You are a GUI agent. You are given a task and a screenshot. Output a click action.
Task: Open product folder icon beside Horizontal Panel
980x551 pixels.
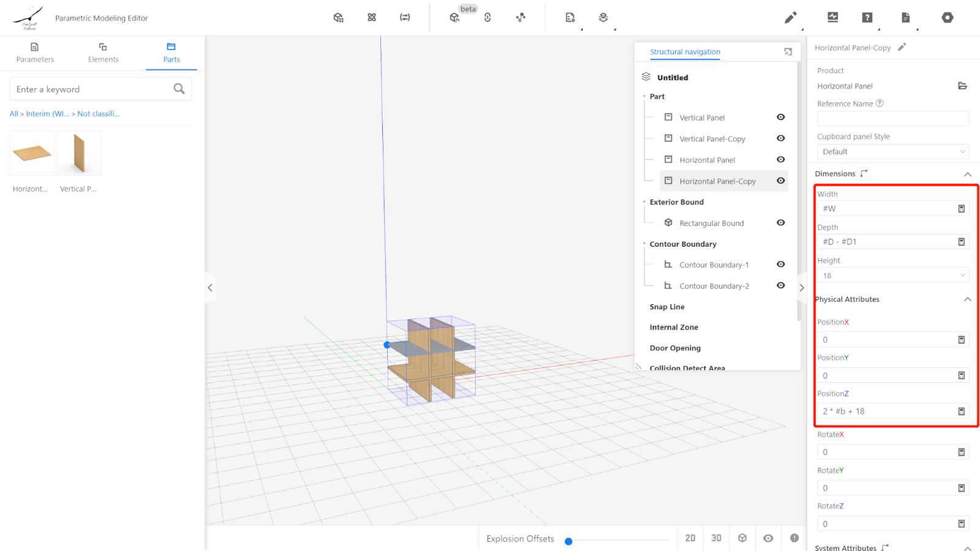pyautogui.click(x=962, y=86)
